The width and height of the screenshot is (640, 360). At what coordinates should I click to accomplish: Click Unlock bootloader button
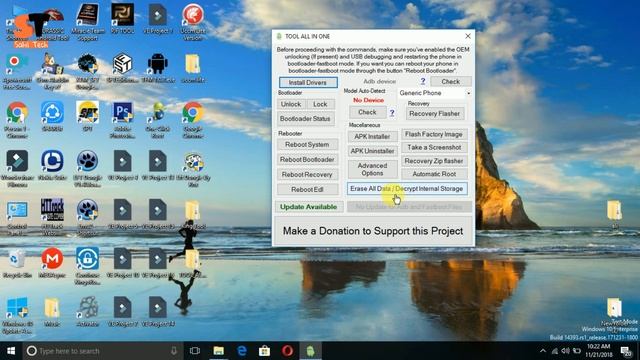click(x=291, y=104)
